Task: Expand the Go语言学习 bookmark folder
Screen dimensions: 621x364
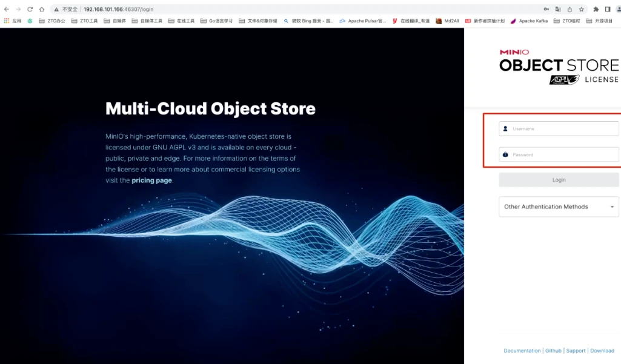Action: pos(216,21)
